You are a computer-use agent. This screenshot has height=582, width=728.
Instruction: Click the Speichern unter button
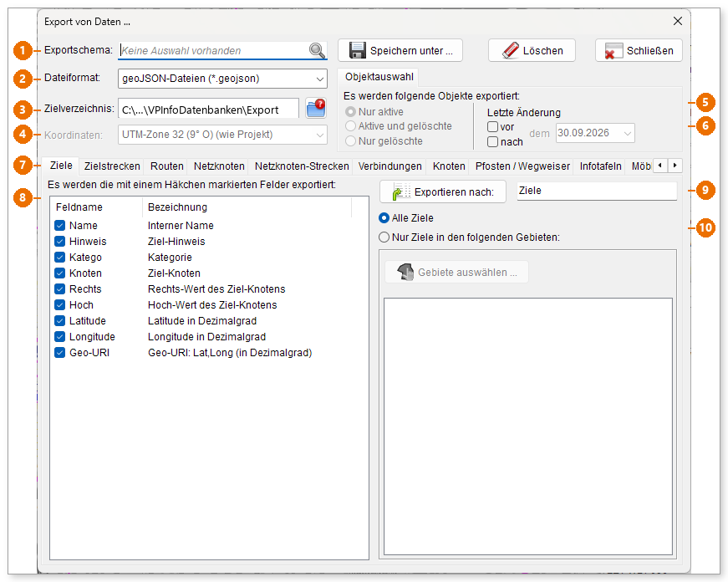click(400, 50)
